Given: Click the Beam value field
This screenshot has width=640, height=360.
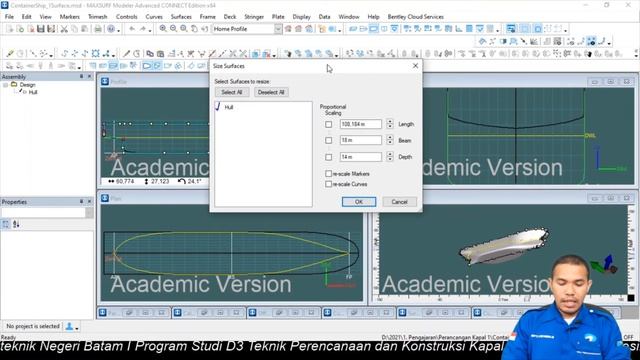Looking at the screenshot, I should click(361, 140).
